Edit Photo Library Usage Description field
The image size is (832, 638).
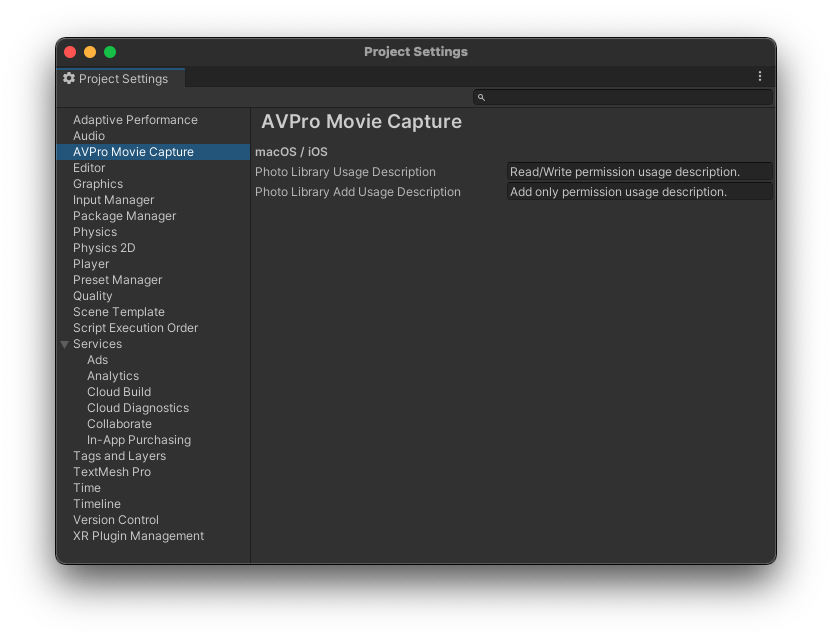click(x=639, y=172)
